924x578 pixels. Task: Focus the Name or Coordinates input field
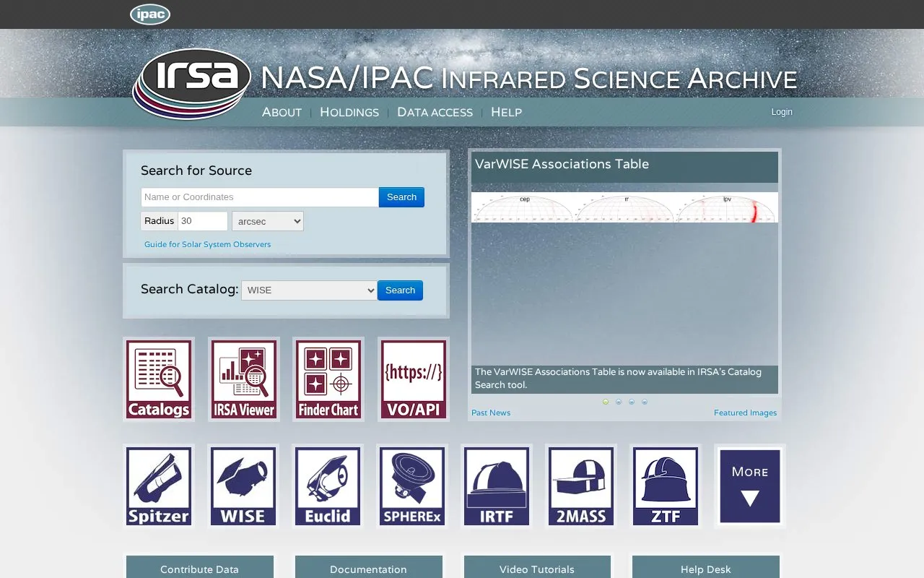(x=260, y=197)
